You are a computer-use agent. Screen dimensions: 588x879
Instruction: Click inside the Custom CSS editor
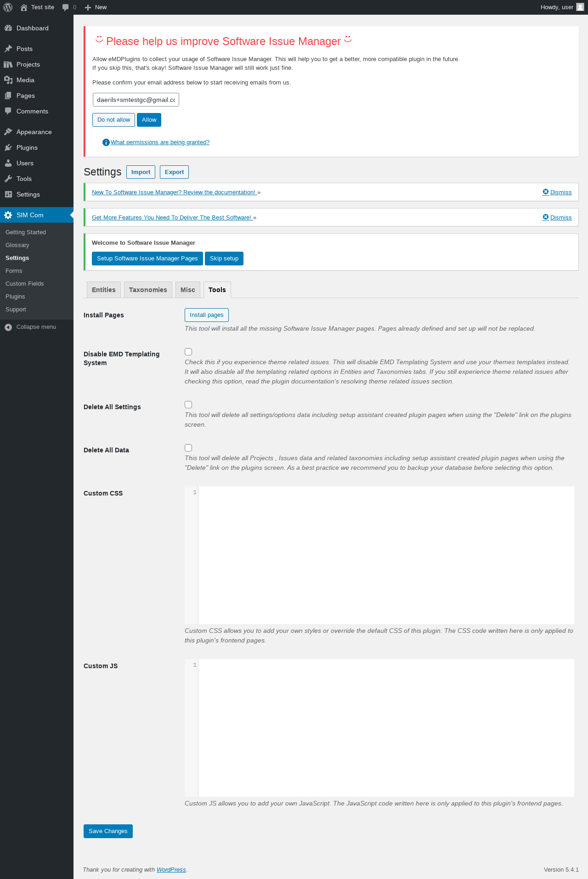pos(386,555)
